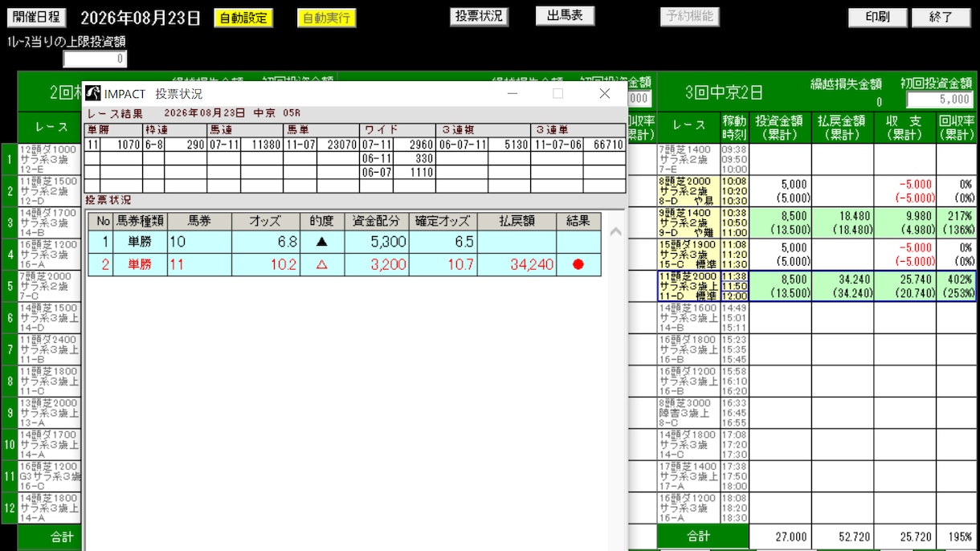Select race number 12 row header
Image resolution: width=980 pixels, height=551 pixels.
(10, 508)
